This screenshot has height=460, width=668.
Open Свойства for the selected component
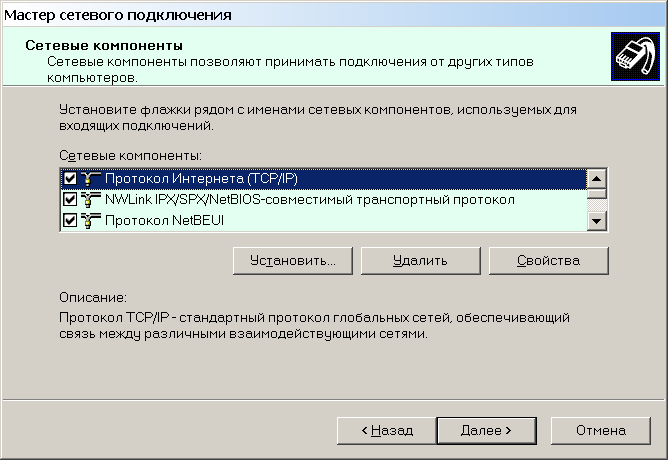tap(548, 260)
